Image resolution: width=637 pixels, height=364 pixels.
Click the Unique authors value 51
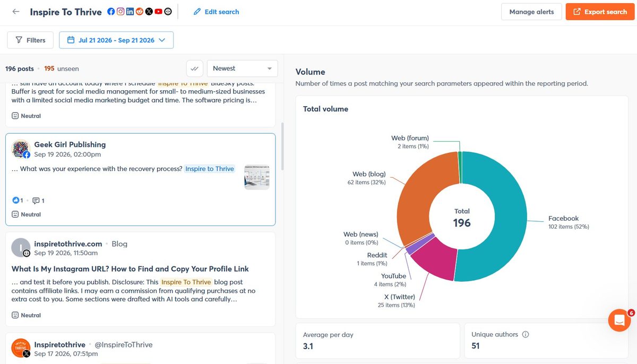476,346
